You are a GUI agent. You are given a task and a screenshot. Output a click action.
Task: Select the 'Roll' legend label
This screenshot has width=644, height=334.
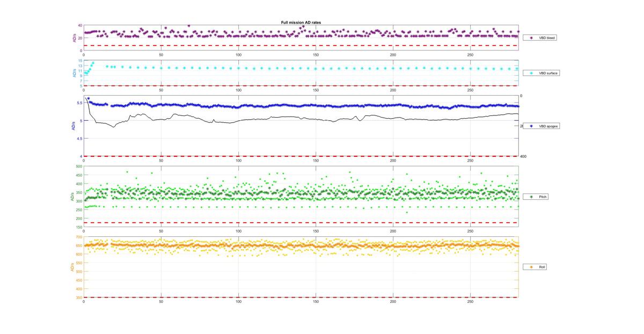542,267
